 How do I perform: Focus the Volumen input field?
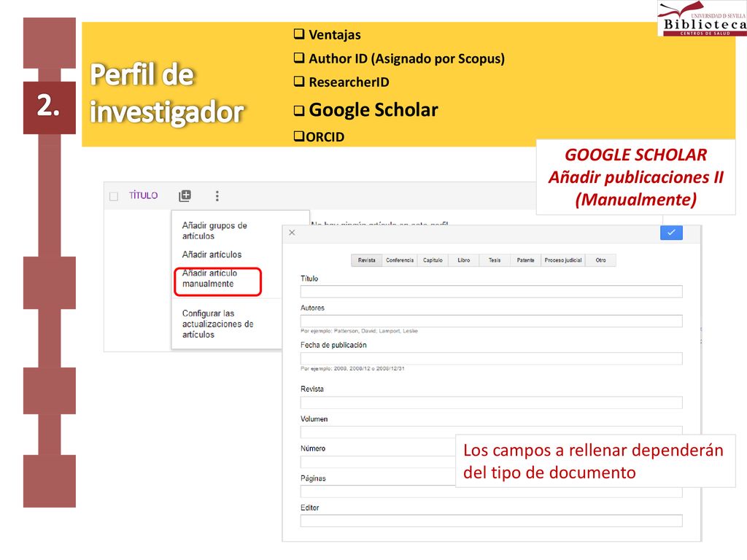pos(491,432)
